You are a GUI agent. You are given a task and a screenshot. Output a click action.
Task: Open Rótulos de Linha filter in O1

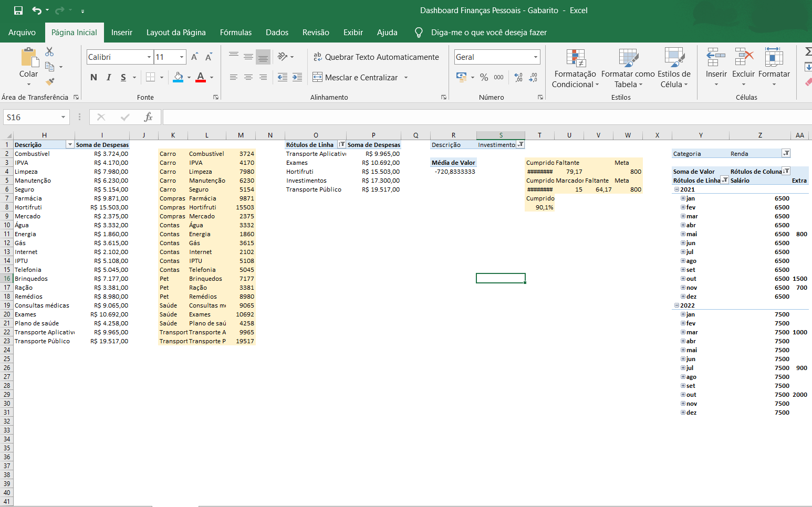(341, 144)
